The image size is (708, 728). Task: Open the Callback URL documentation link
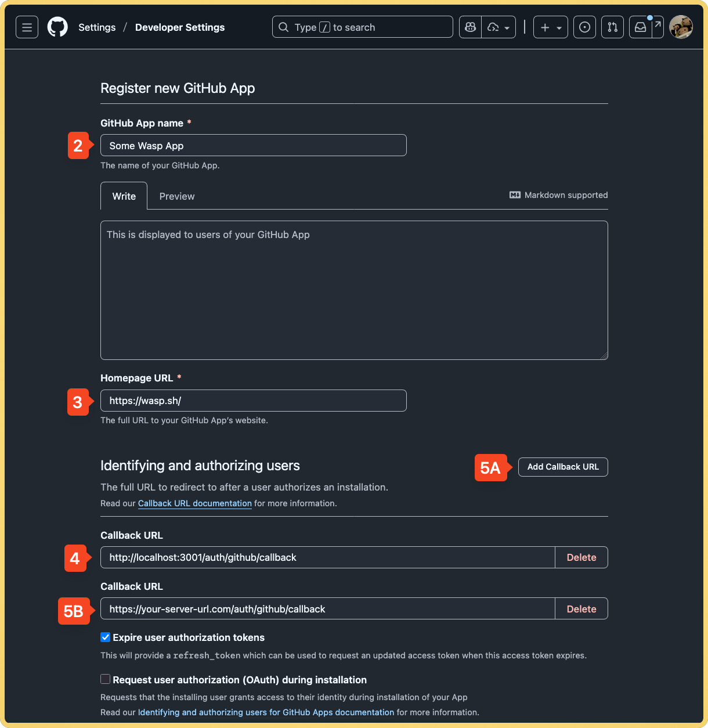194,503
